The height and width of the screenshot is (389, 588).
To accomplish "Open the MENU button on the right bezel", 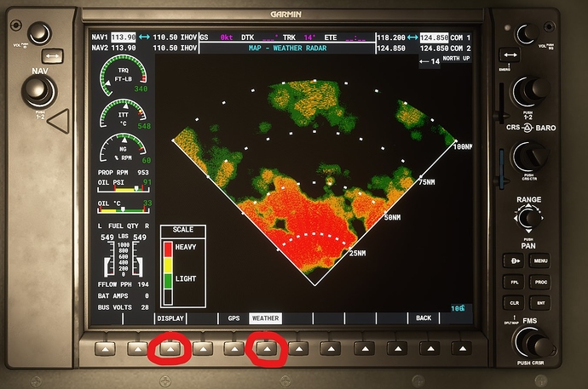I will [540, 261].
